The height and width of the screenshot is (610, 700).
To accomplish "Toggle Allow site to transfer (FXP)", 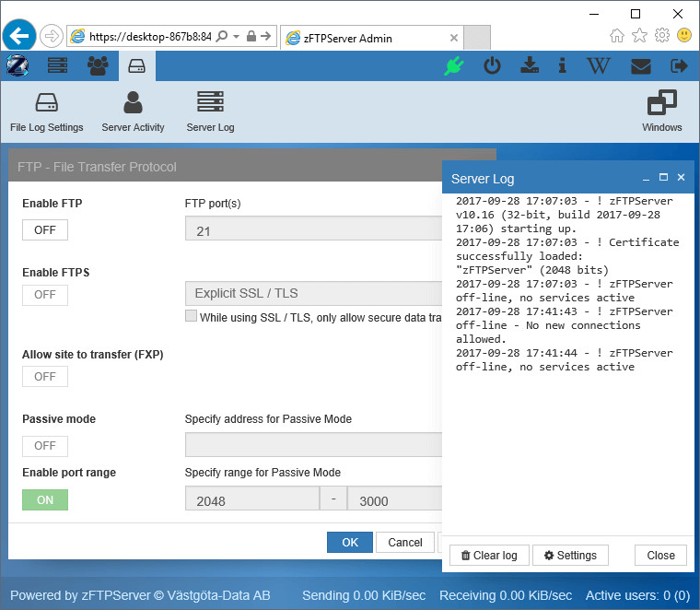I will (x=45, y=377).
